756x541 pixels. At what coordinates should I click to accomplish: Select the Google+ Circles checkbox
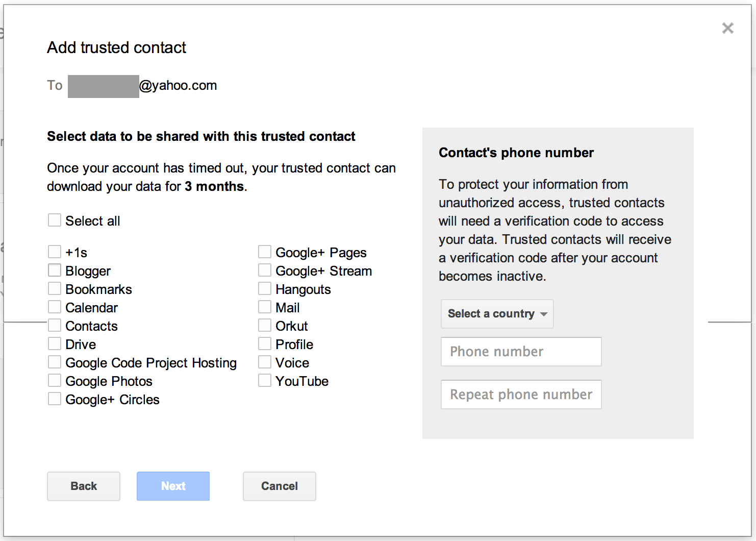click(55, 399)
